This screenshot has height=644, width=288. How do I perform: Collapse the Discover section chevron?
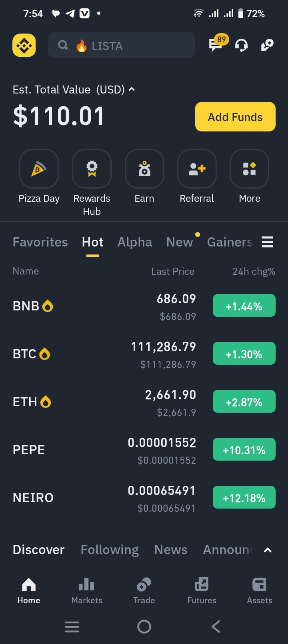pos(268,550)
